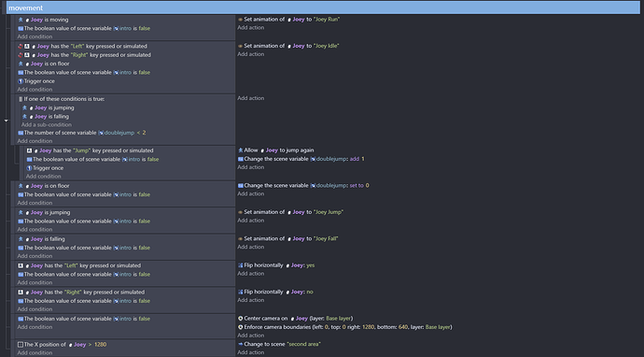Click the variable icon of "doublejump: add 1" action
Image resolution: width=644 pixels, height=357 pixels.
240,159
